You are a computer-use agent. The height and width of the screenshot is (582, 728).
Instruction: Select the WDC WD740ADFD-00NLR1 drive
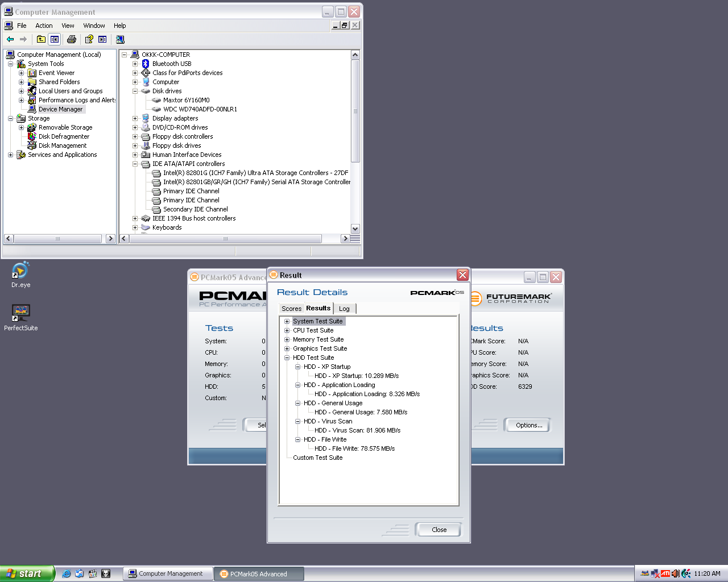(x=200, y=109)
